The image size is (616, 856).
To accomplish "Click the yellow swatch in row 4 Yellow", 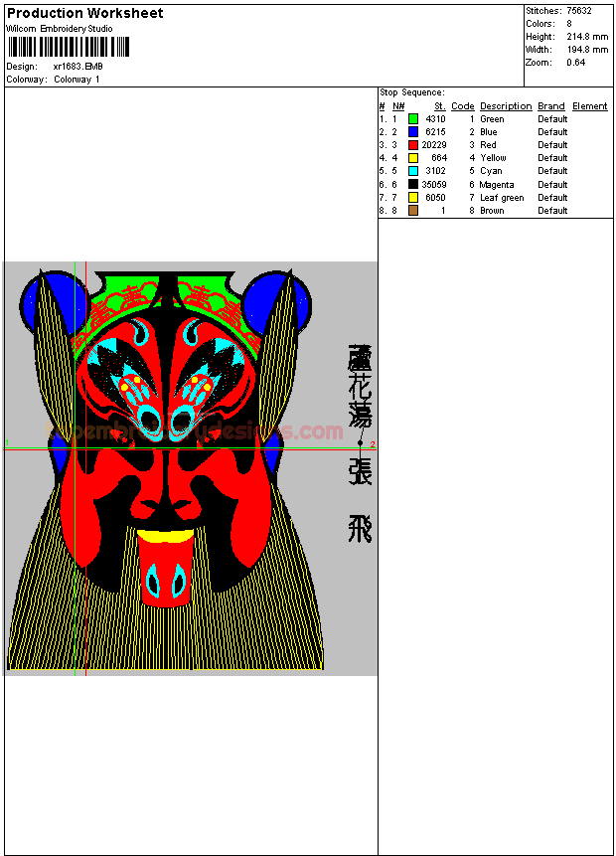I will pyautogui.click(x=413, y=158).
